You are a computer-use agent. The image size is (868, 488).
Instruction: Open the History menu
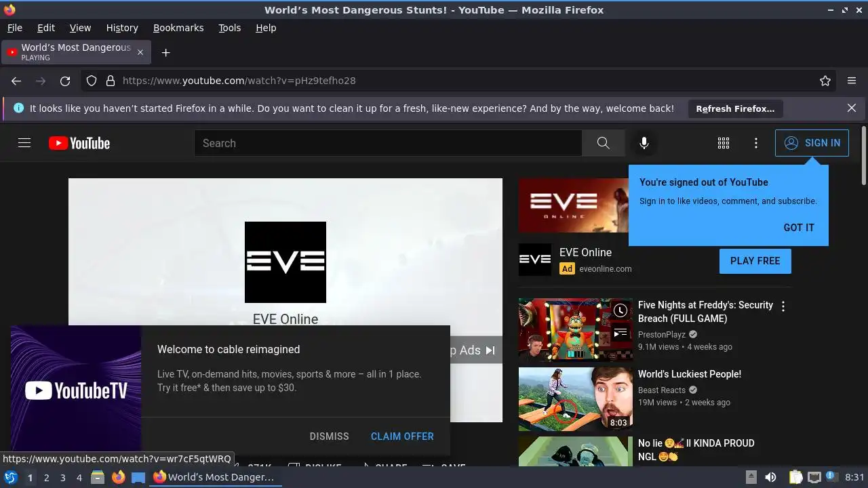(x=122, y=28)
